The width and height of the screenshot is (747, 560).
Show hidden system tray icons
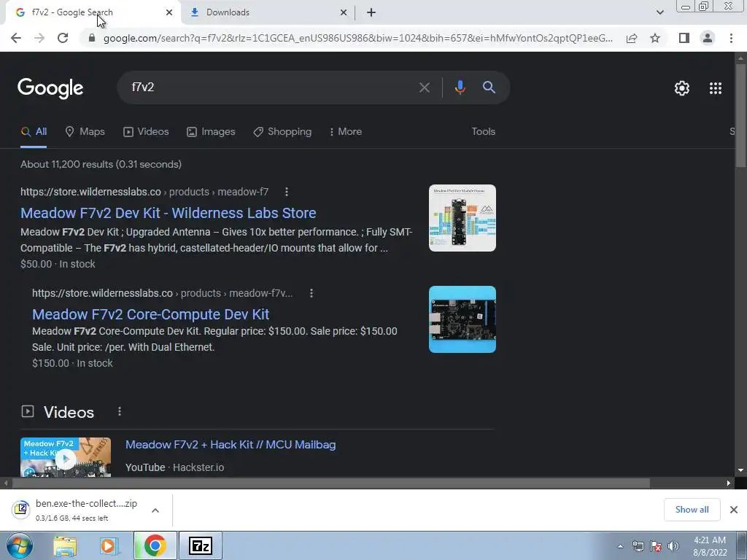click(620, 546)
